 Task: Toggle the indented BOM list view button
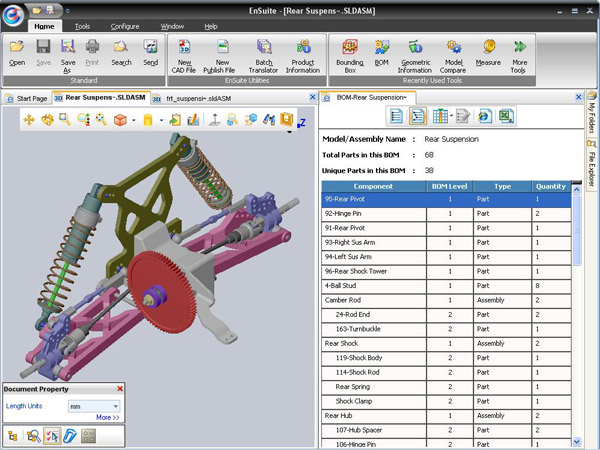pyautogui.click(x=417, y=116)
